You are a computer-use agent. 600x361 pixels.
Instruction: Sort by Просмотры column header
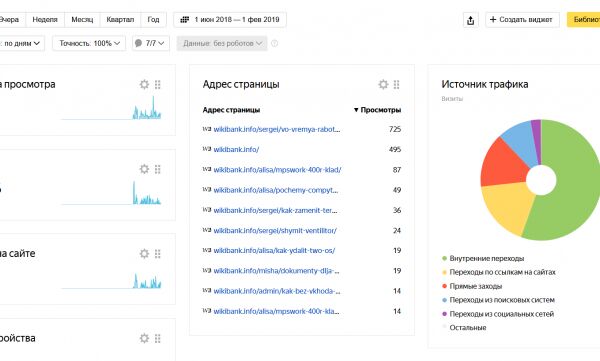(x=377, y=110)
